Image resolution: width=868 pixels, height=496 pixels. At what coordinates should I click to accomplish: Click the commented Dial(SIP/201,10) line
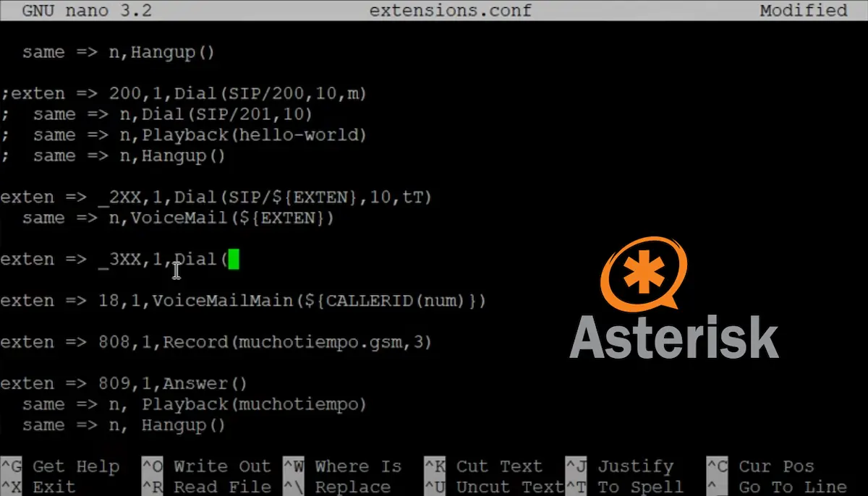click(156, 114)
